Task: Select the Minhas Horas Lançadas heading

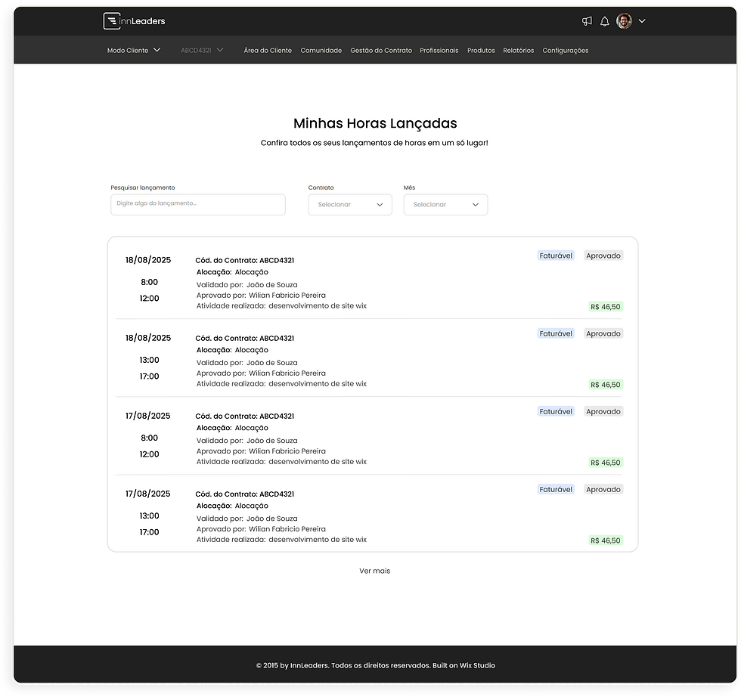Action: (375, 123)
